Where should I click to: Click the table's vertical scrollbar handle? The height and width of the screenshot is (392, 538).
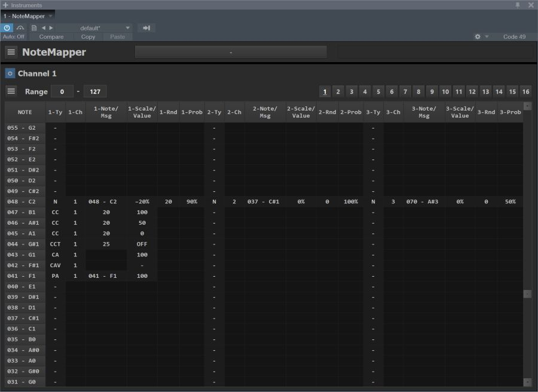click(x=527, y=294)
